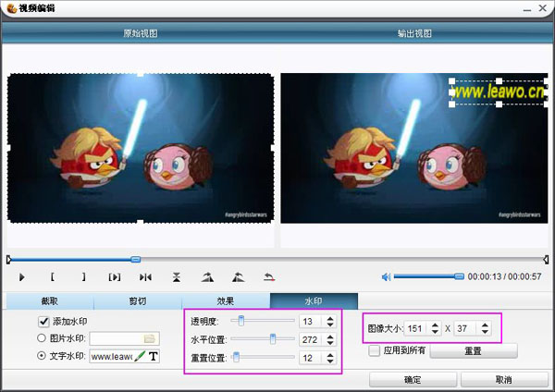
Task: Click the 重置 button
Action: click(x=474, y=351)
